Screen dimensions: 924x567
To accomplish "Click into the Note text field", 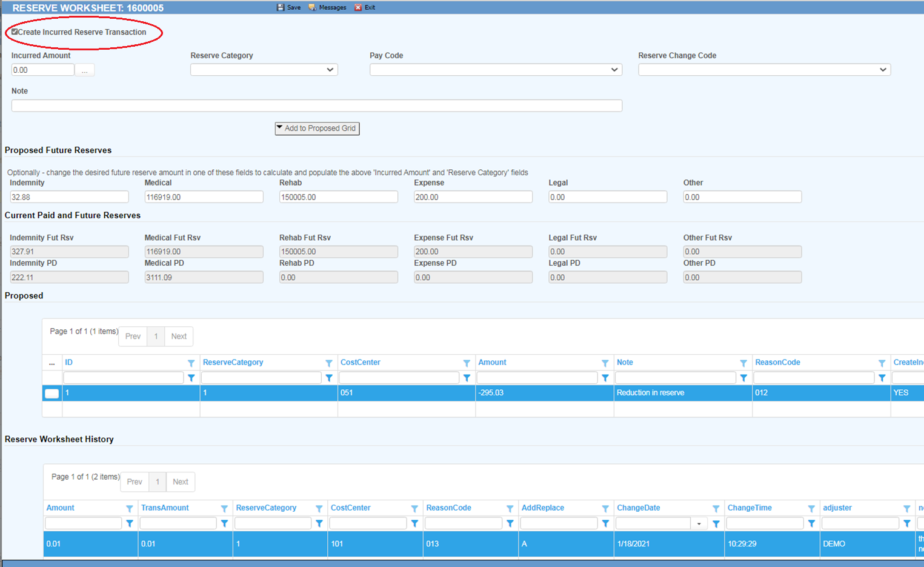I will tap(316, 106).
